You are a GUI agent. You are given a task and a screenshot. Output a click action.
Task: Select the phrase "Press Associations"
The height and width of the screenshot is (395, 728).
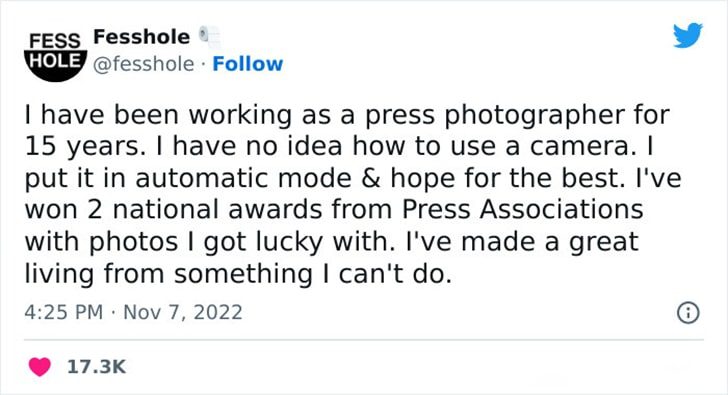pos(522,209)
